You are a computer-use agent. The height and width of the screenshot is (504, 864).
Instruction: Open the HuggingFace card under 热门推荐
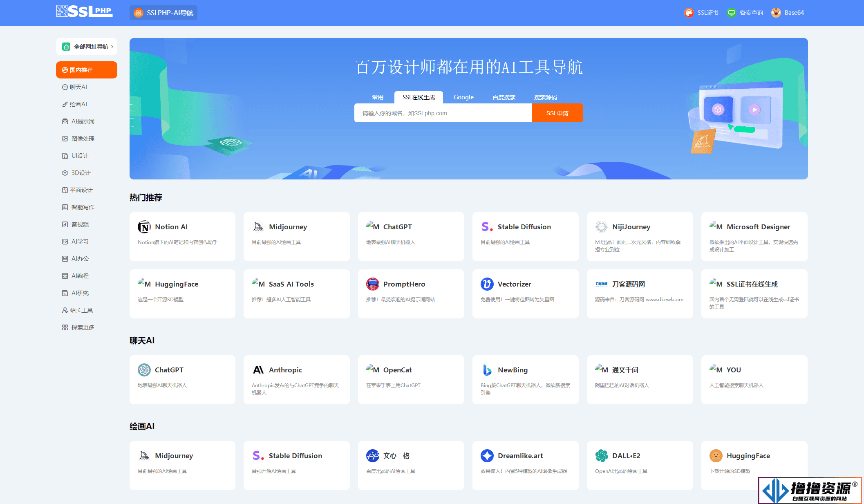[182, 294]
